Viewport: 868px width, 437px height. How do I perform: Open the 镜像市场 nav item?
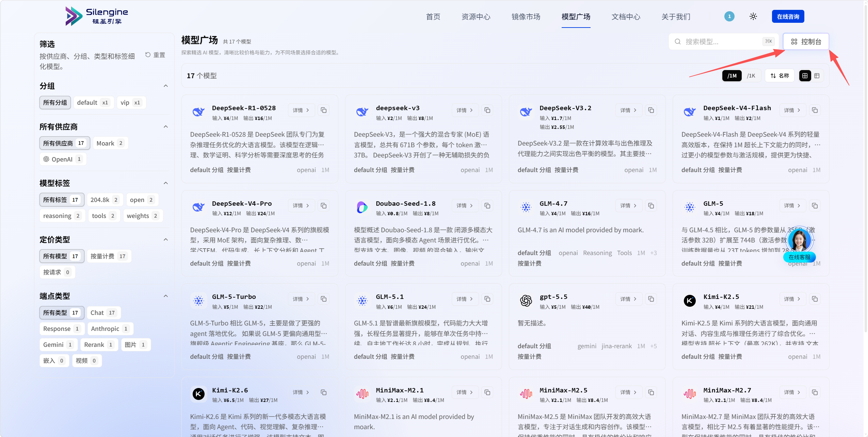tap(526, 17)
